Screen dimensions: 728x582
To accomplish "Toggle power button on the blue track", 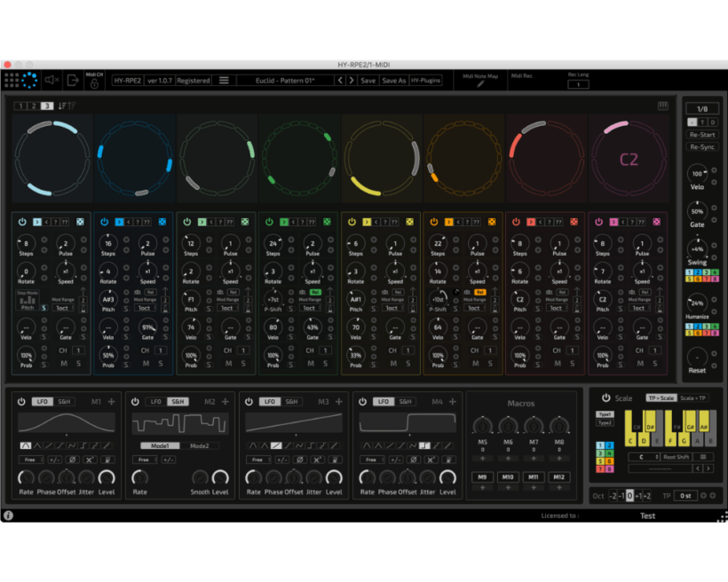I will pos(106,222).
